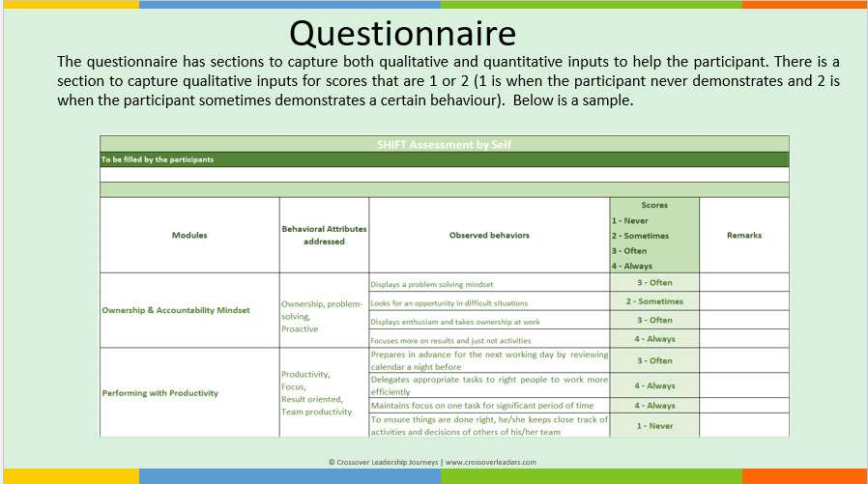Image resolution: width=868 pixels, height=484 pixels.
Task: Click the Questionnaire slide title
Action: coord(402,34)
